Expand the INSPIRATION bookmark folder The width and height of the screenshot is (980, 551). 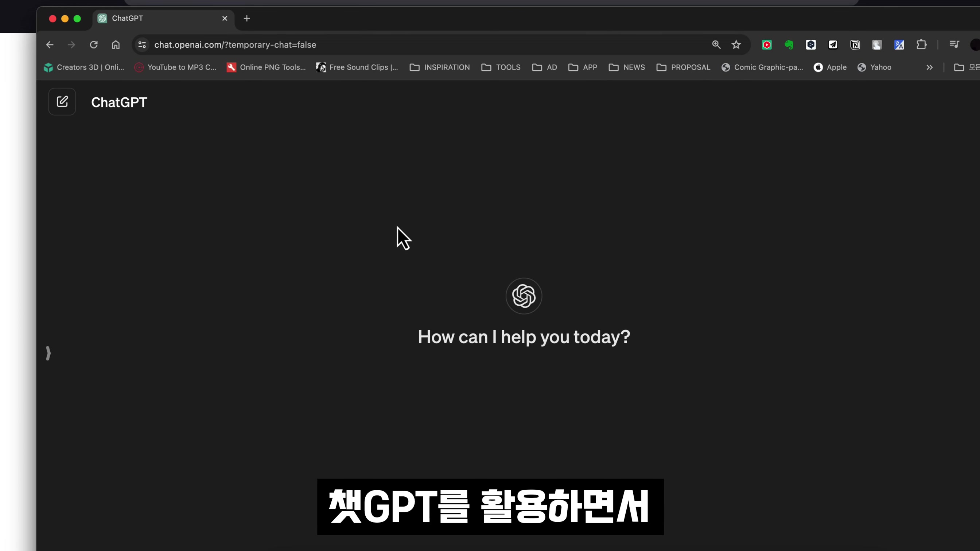(440, 67)
